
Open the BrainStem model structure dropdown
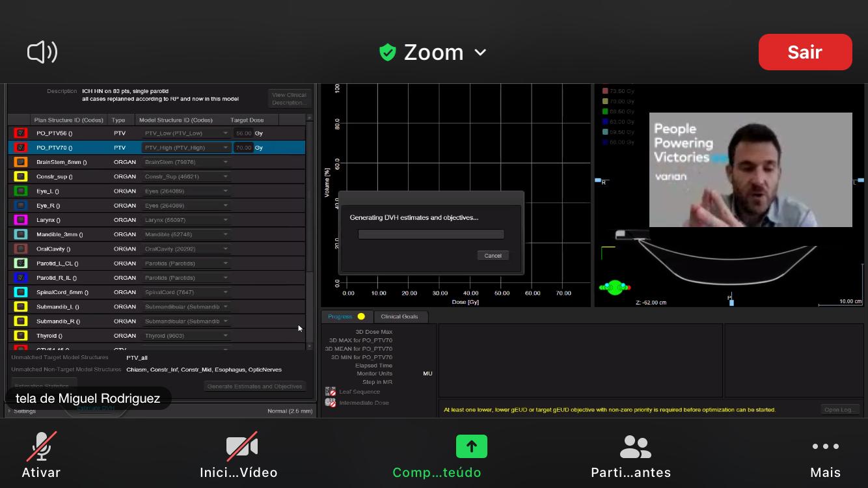[x=186, y=162]
